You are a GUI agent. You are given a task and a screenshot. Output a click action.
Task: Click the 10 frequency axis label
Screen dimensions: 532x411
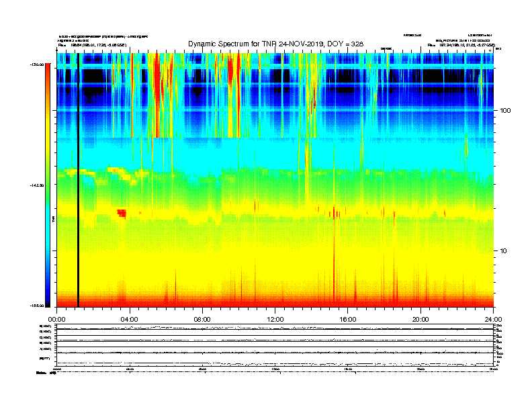click(503, 251)
